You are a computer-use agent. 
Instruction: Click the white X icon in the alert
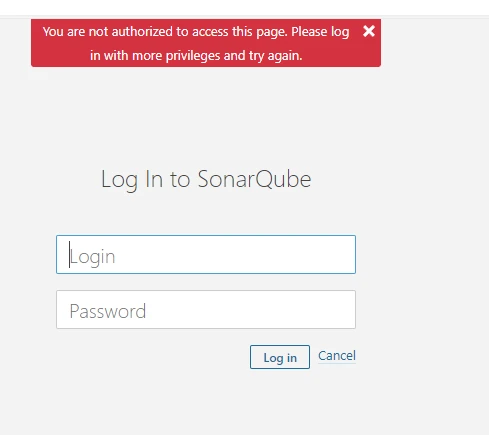tap(369, 31)
